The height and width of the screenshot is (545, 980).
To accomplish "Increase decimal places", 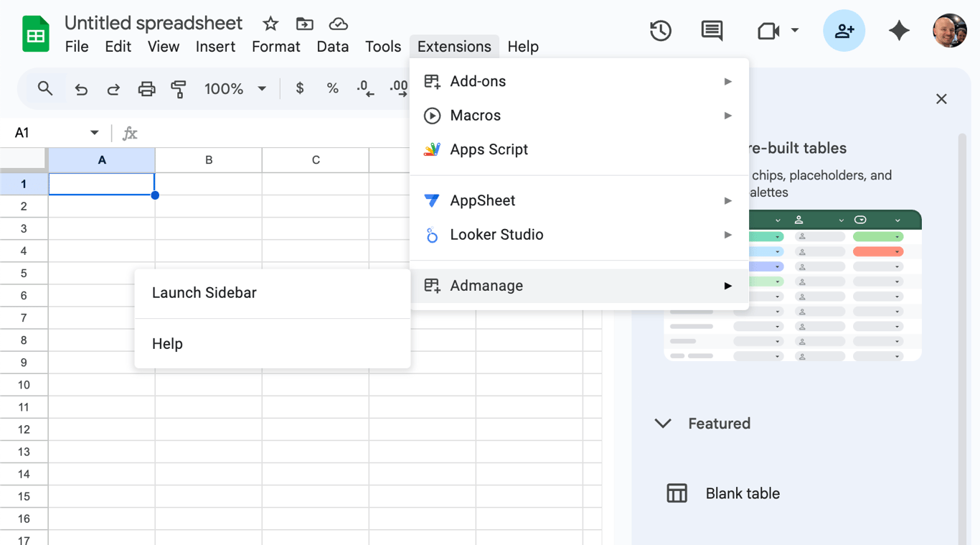I will coord(398,88).
